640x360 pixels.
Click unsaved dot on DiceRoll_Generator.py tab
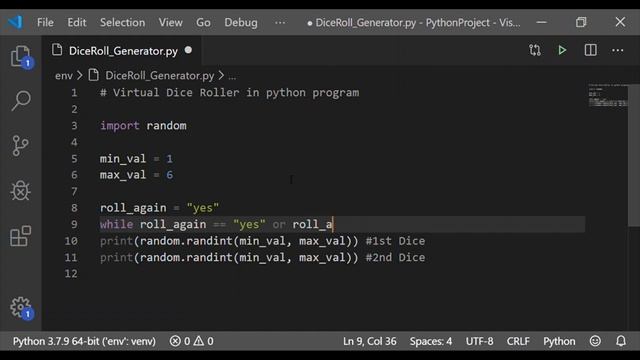point(188,50)
